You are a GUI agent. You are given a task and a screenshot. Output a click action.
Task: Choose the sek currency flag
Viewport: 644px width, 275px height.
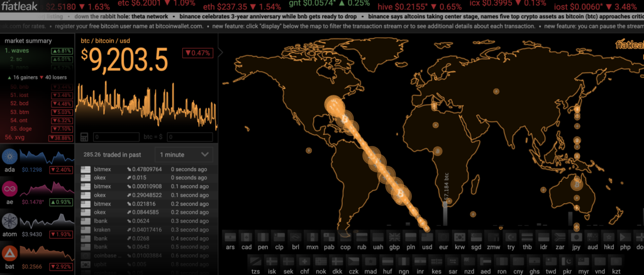pyautogui.click(x=288, y=261)
